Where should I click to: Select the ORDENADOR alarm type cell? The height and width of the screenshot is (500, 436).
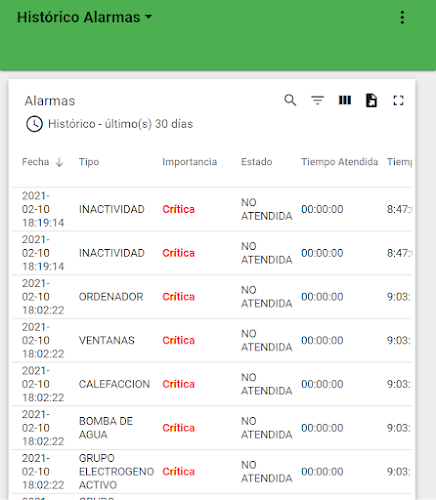(111, 297)
